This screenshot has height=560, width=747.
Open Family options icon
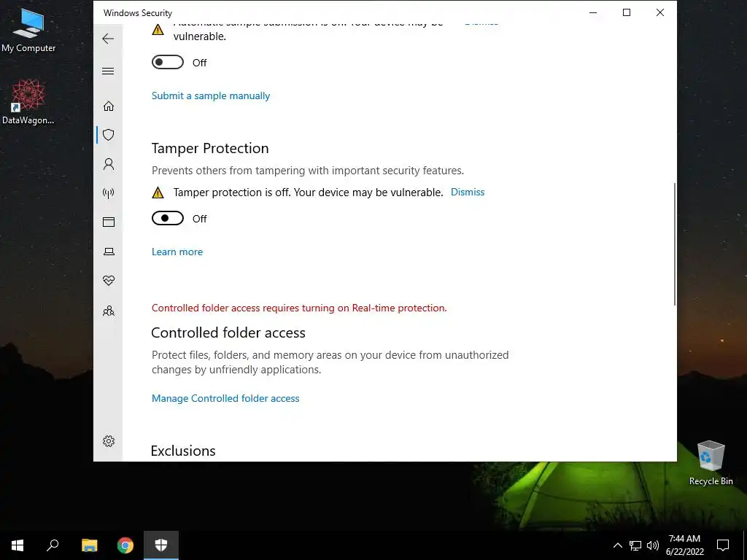pyautogui.click(x=109, y=311)
